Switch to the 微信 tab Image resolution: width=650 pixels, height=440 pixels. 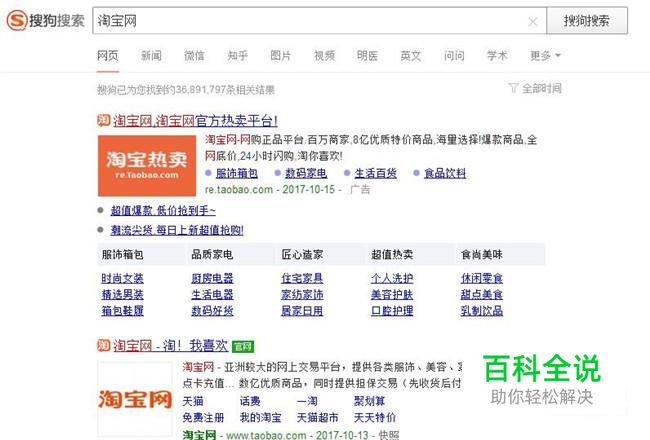coord(194,56)
